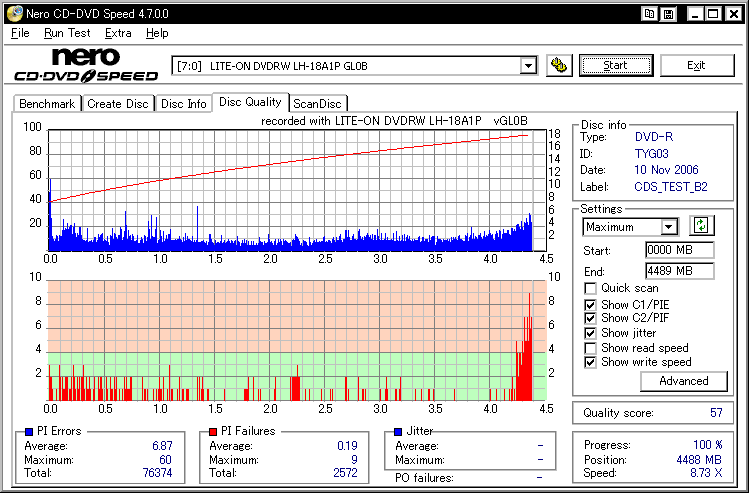Click the End position field 4489 MB
Viewport: 749px width, 493px height.
click(680, 271)
